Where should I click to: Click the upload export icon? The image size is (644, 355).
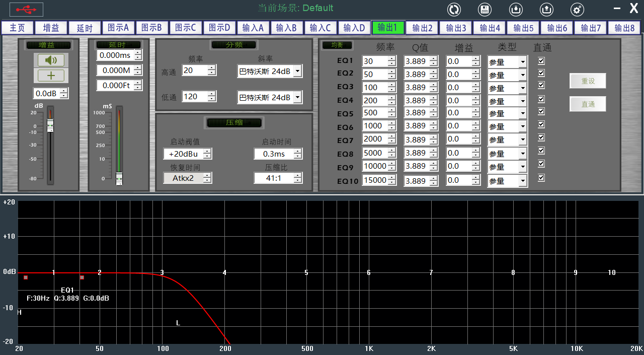click(546, 10)
